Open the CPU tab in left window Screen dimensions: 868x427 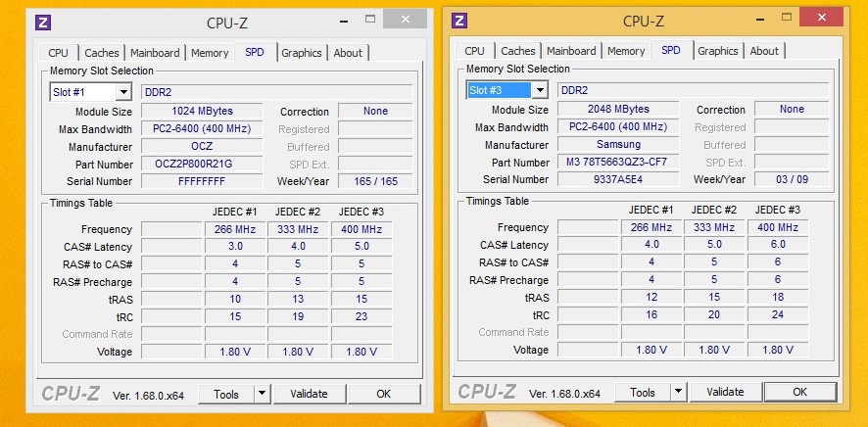pos(58,53)
